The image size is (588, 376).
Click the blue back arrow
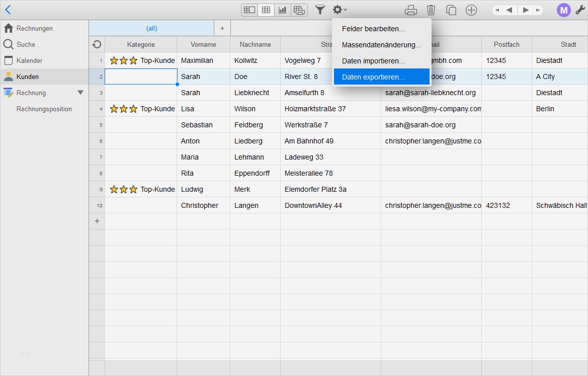click(x=8, y=10)
